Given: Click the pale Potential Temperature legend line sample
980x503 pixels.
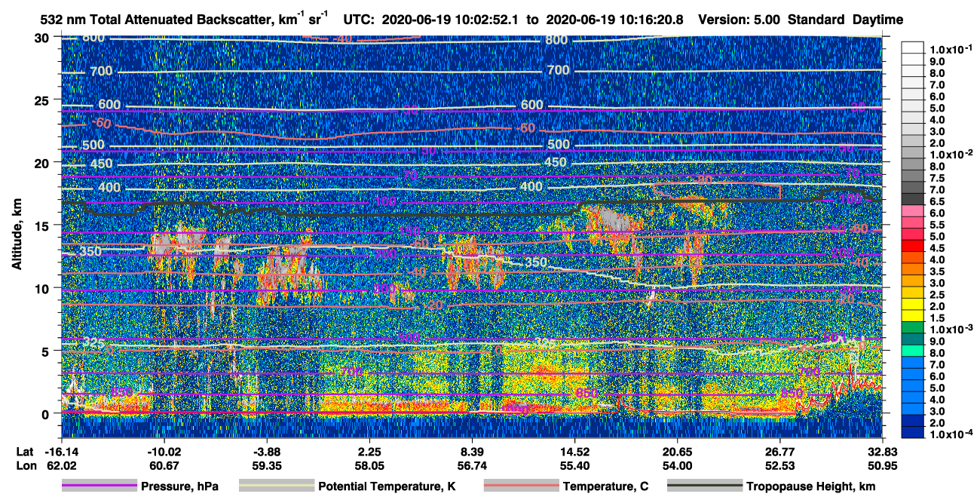Looking at the screenshot, I should [276, 486].
